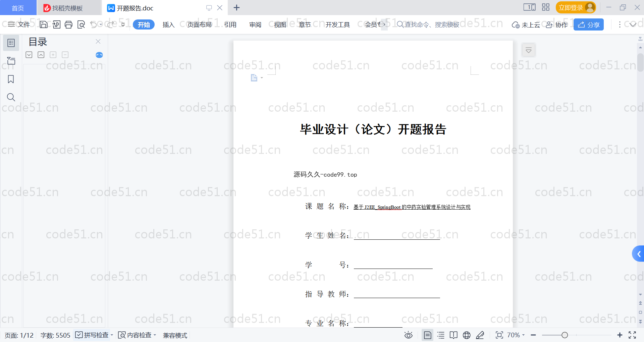Image resolution: width=644 pixels, height=342 pixels.
Task: Switch to the 插入 ribbon tab
Action: tap(168, 24)
